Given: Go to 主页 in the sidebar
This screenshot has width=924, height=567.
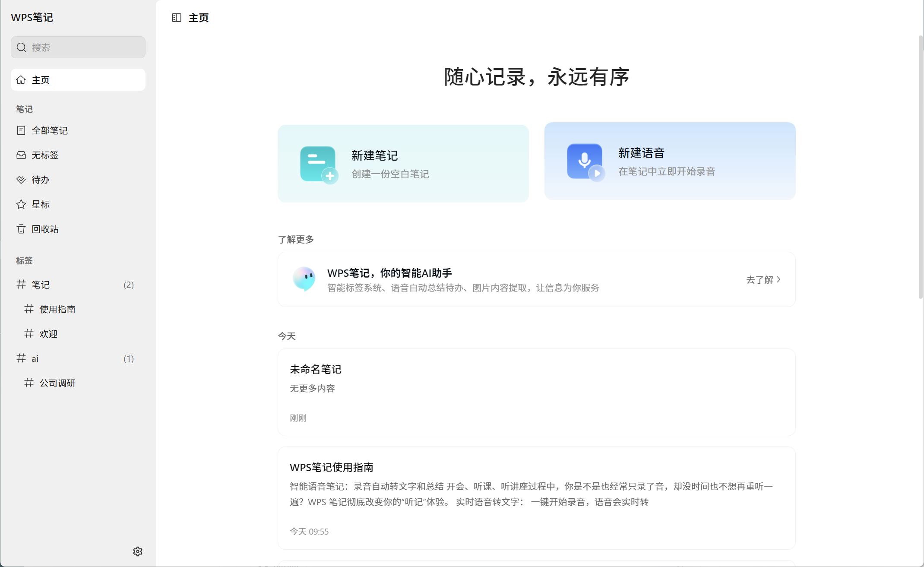Looking at the screenshot, I should click(78, 80).
